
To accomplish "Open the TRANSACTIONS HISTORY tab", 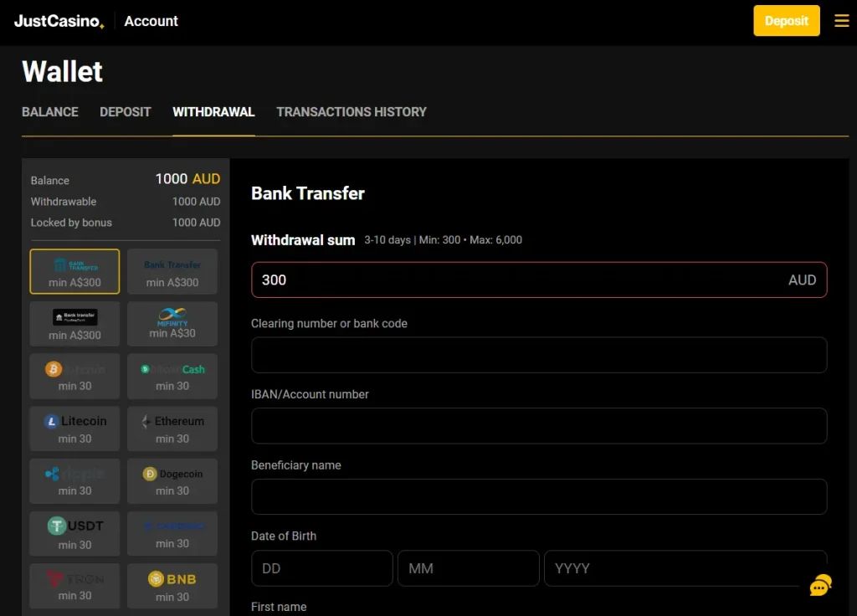I will coord(352,112).
